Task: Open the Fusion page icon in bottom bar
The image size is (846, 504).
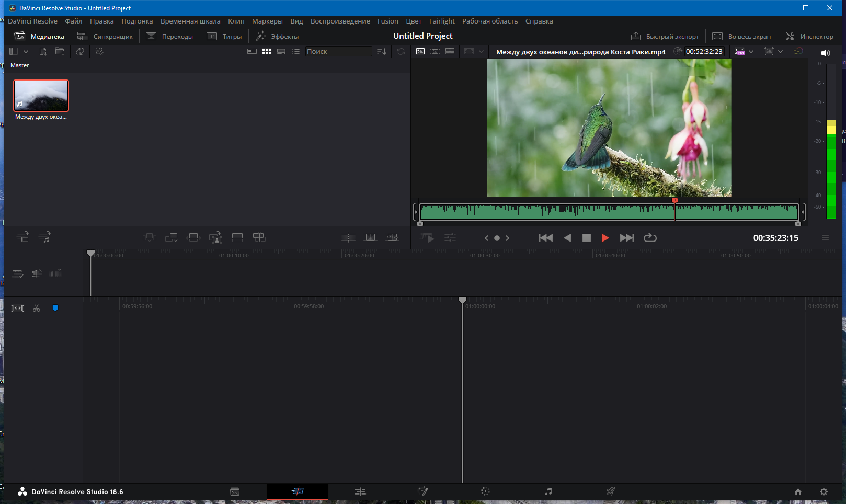Action: [423, 491]
